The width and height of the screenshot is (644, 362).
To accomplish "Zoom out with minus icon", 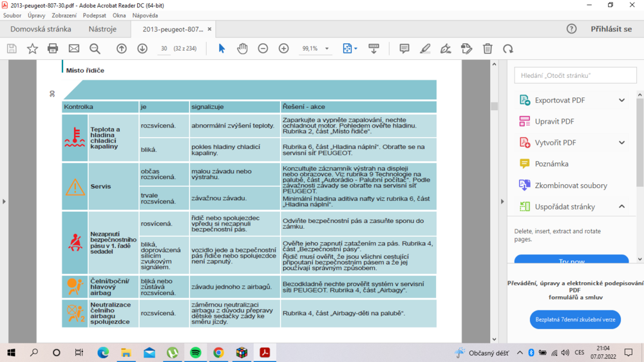I will click(x=263, y=48).
